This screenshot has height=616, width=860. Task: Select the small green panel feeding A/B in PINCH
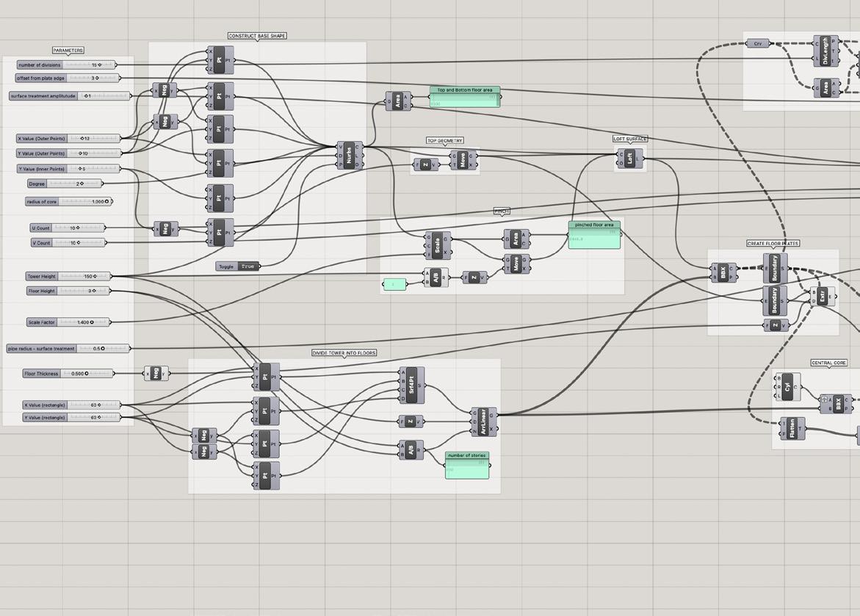(394, 284)
